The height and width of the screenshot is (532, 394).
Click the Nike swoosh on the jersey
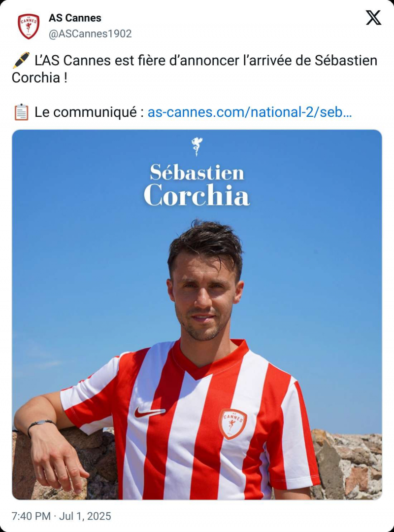coord(149,412)
